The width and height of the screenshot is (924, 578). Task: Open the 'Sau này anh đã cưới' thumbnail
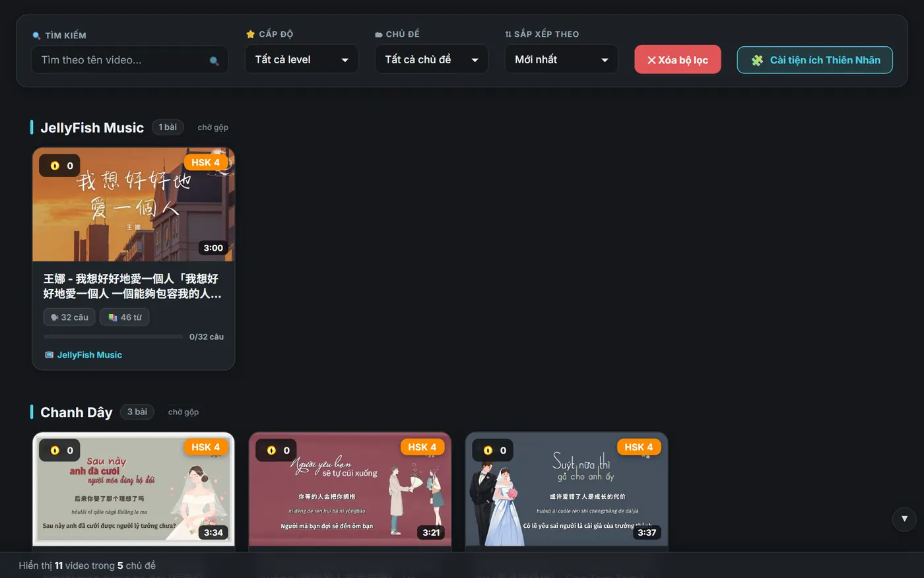point(133,490)
